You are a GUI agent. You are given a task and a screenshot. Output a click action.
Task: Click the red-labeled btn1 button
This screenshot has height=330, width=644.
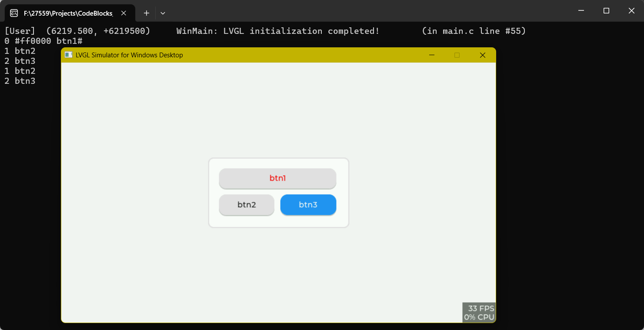click(x=277, y=178)
